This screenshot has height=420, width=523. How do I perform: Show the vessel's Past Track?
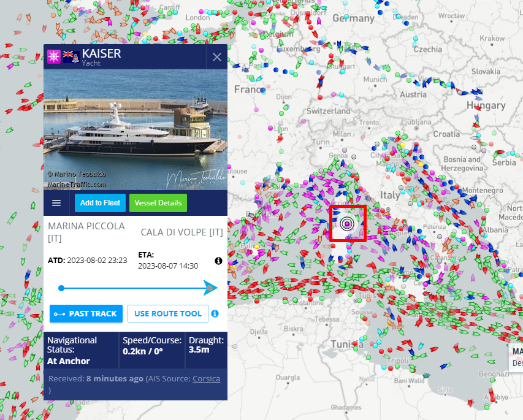point(86,313)
